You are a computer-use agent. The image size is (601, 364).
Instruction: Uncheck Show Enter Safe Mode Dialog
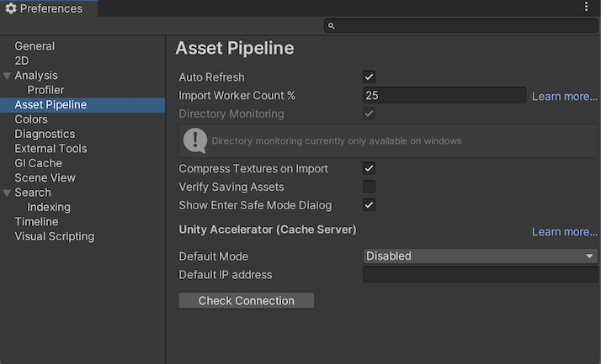click(x=369, y=205)
